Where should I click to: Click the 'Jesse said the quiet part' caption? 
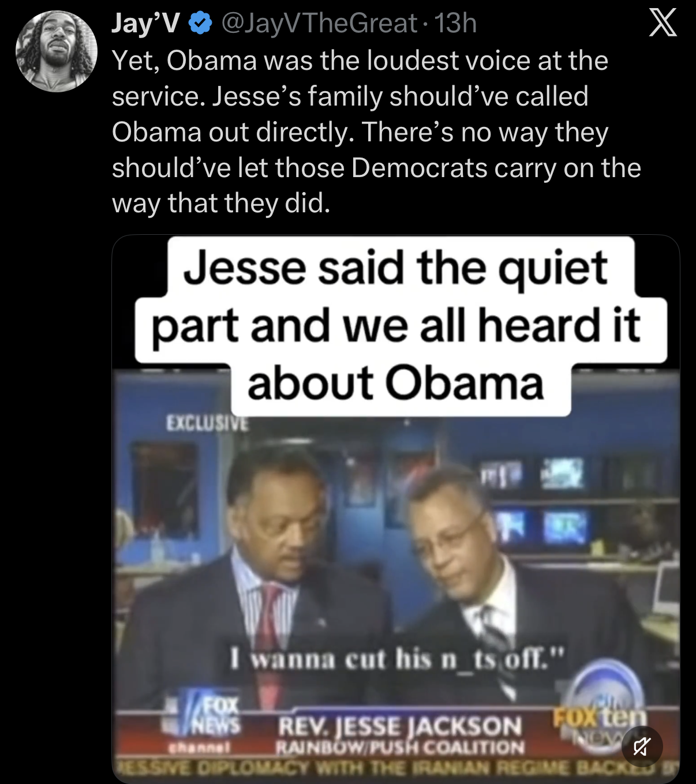[395, 326]
